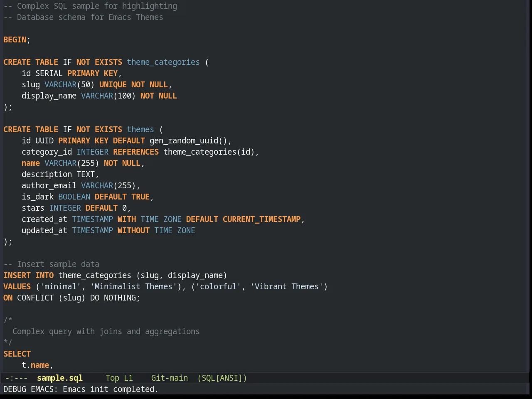Click the 'Emacs init completed.' echo area message
The width and height of the screenshot is (532, 399).
[110, 389]
